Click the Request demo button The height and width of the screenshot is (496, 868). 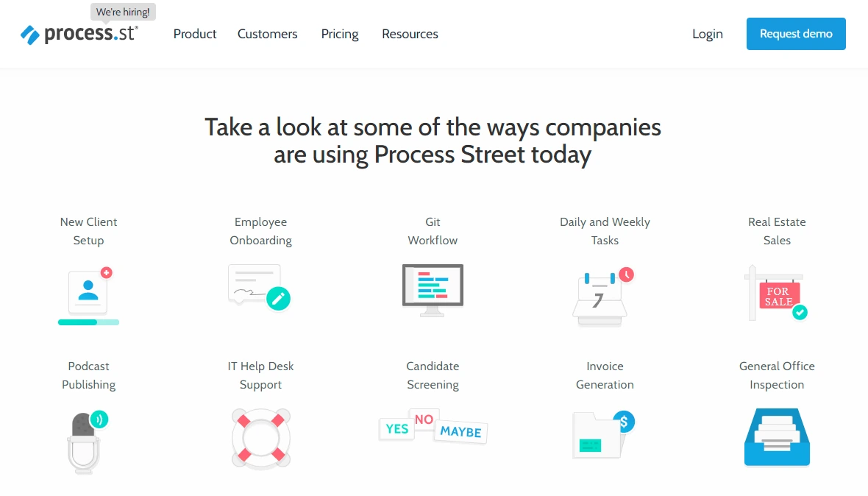point(795,34)
